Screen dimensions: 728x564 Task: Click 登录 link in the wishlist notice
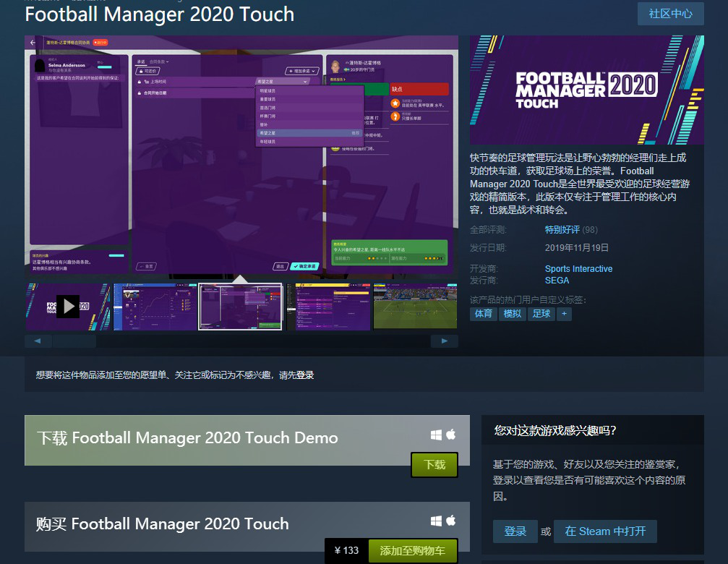305,375
